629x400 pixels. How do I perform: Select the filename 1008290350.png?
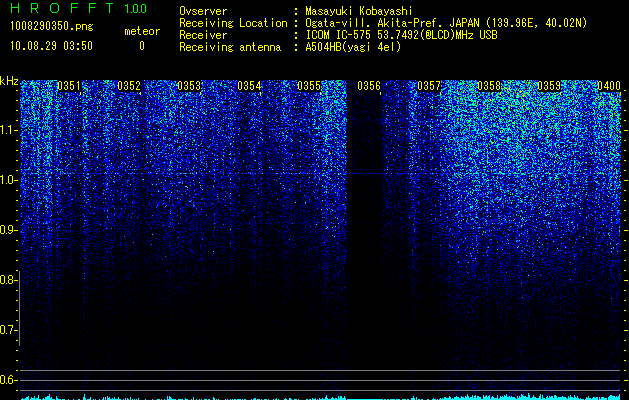(x=52, y=26)
